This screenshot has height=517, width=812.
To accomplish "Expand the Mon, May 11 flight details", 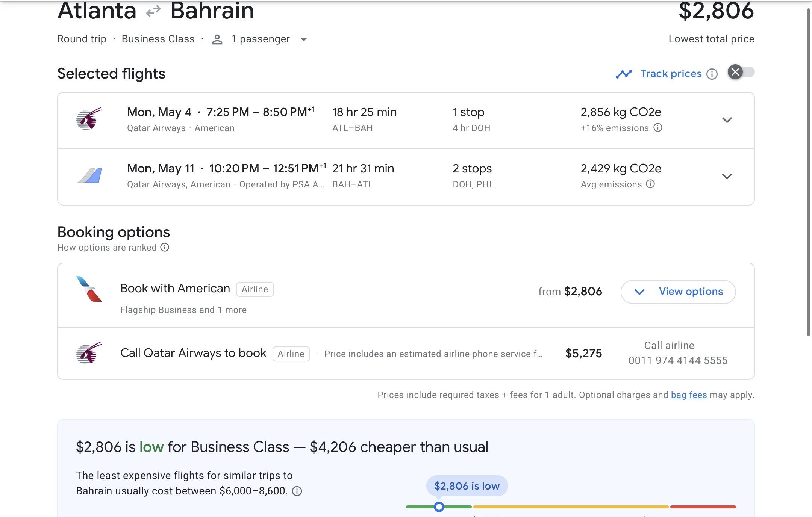I will pyautogui.click(x=727, y=177).
